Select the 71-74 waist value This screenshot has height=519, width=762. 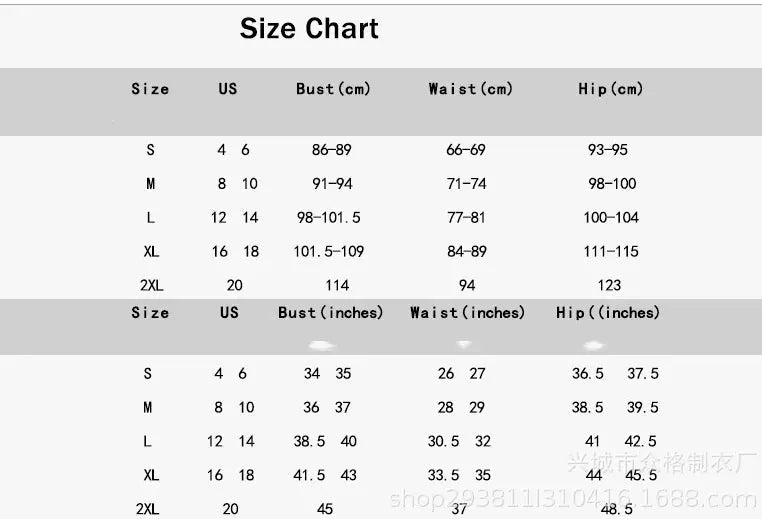point(466,184)
